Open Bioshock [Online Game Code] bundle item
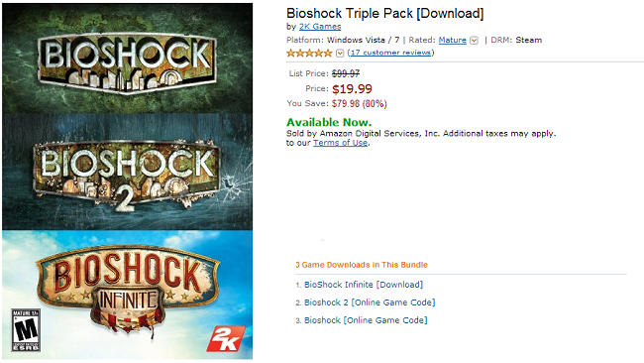 tap(366, 319)
